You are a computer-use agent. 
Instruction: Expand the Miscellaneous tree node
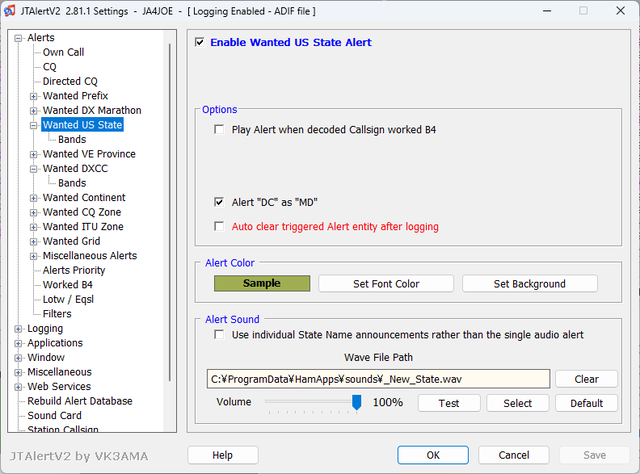pos(18,372)
